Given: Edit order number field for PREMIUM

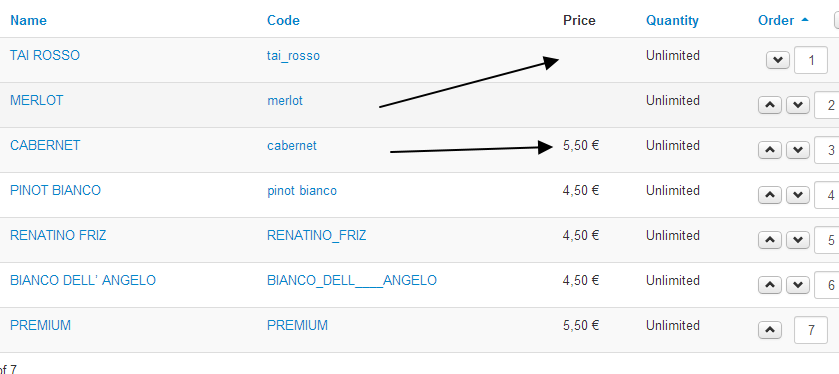Looking at the screenshot, I should [811, 330].
